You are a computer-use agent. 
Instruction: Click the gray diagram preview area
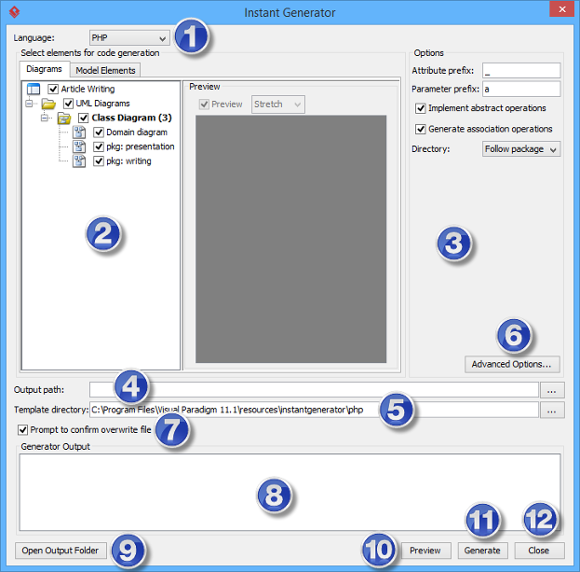(291, 239)
